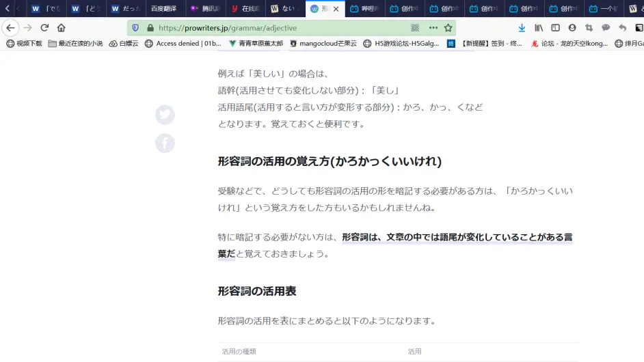Image resolution: width=644 pixels, height=362 pixels.
Task: Open the 【新提醒】签到 bookmark
Action: (x=485, y=44)
